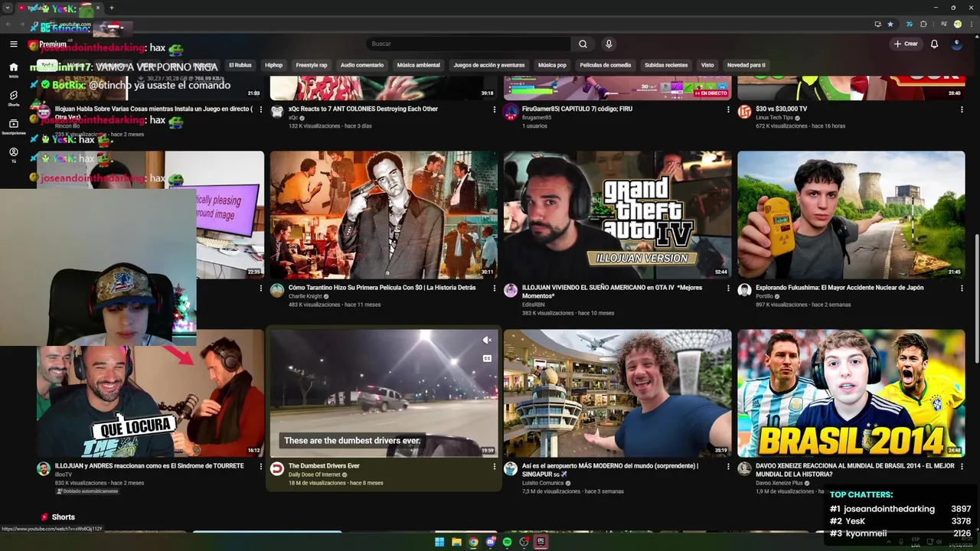This screenshot has width=980, height=551.
Task: Open Shorts from the left sidebar
Action: pyautogui.click(x=13, y=98)
